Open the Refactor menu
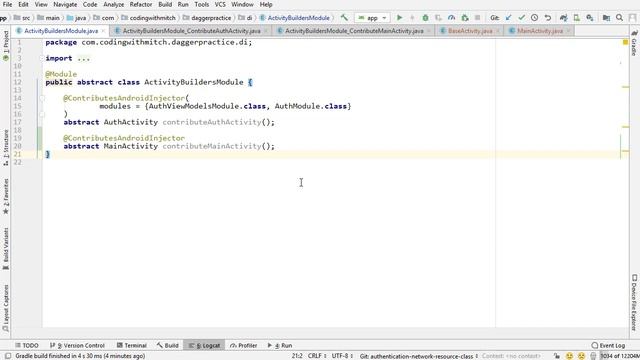This screenshot has height=360, width=640. click(x=141, y=4)
